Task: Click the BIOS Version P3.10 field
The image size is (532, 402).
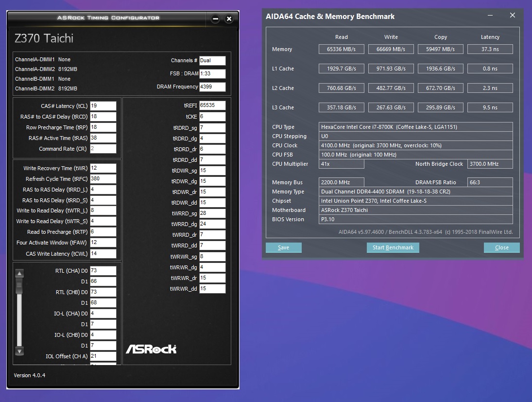Action: [415, 219]
